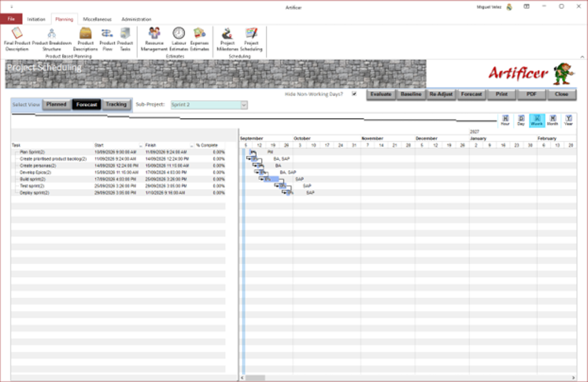The image size is (588, 382).
Task: Switch to the Planned view
Action: pyautogui.click(x=57, y=105)
